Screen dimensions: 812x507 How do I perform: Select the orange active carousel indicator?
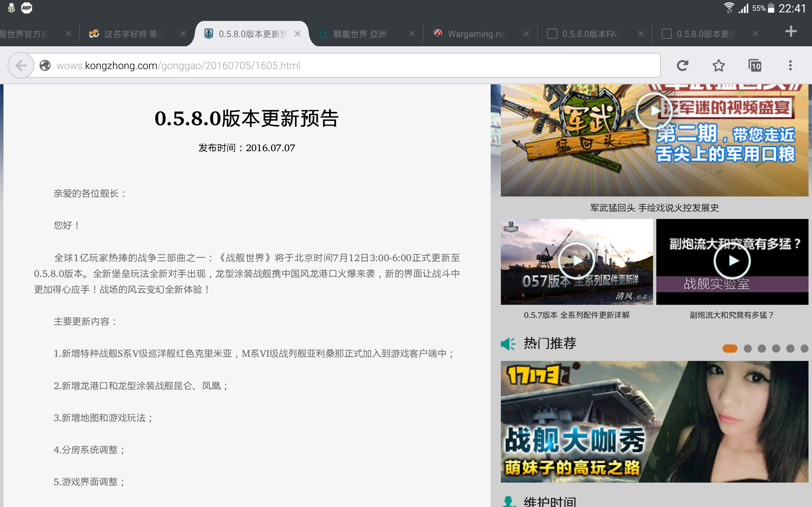pyautogui.click(x=730, y=349)
